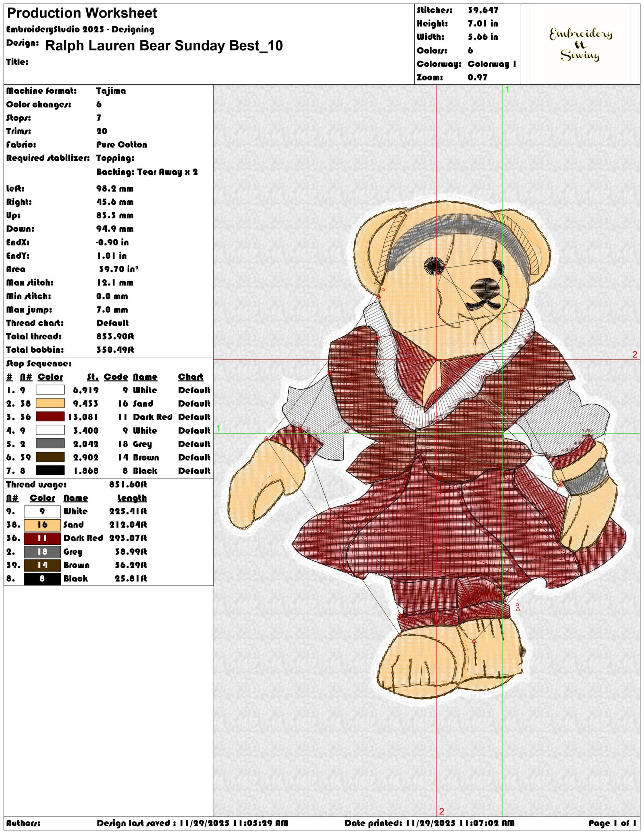644x834 pixels.
Task: Click the Max stitch value "12.1 mm"
Action: coord(115,282)
